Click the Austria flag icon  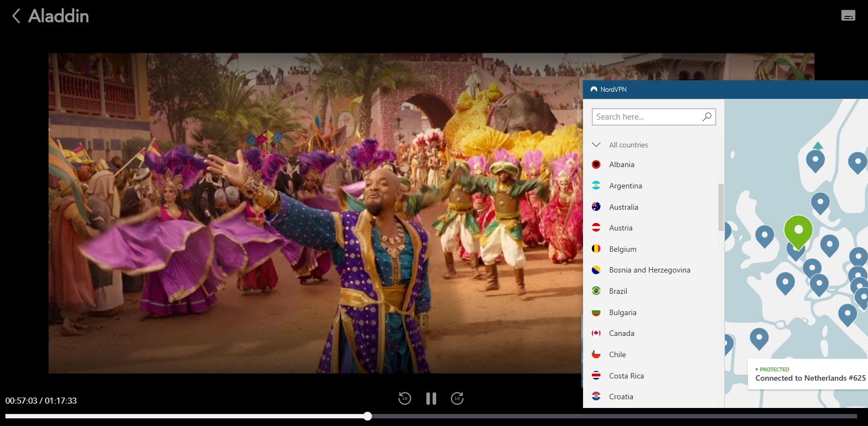click(597, 228)
